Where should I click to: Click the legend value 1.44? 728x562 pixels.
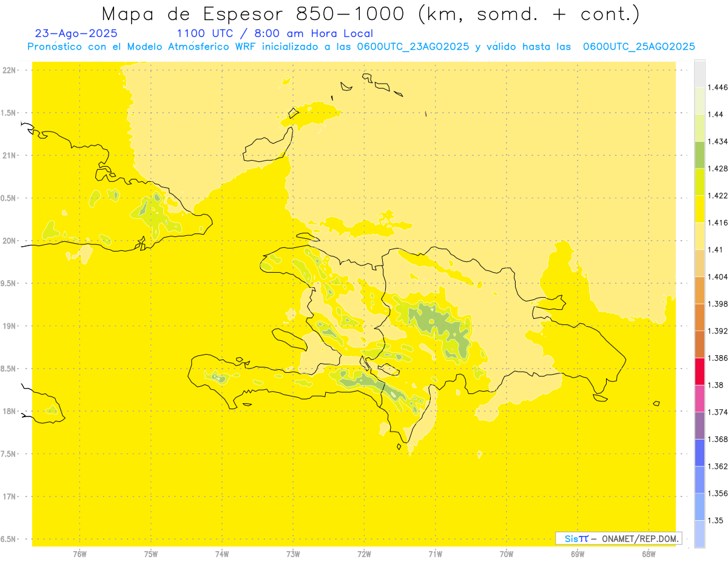click(715, 115)
